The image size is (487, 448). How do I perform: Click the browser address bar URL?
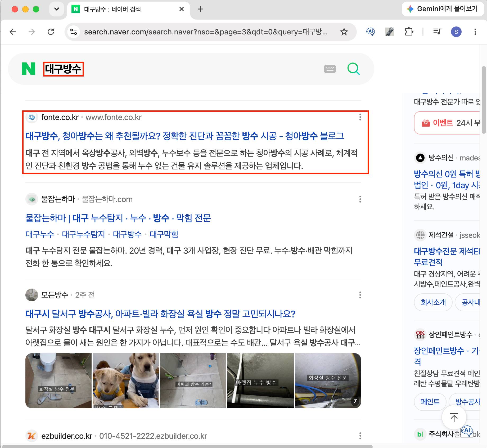[x=206, y=32]
